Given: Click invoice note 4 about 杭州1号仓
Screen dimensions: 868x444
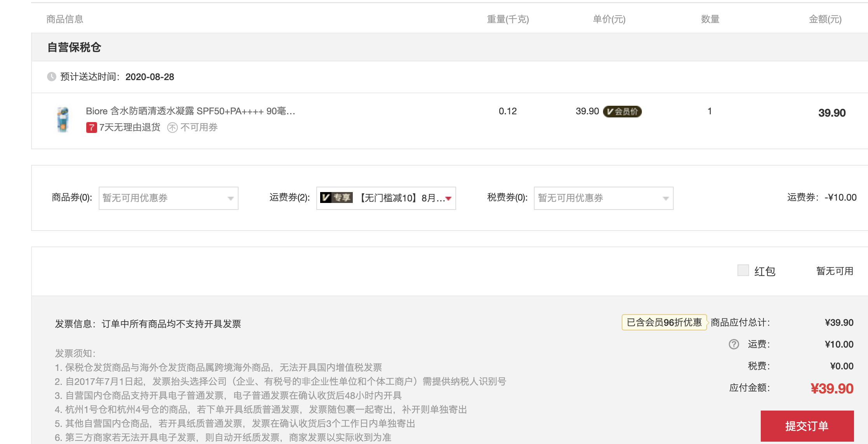Looking at the screenshot, I should click(x=261, y=409).
